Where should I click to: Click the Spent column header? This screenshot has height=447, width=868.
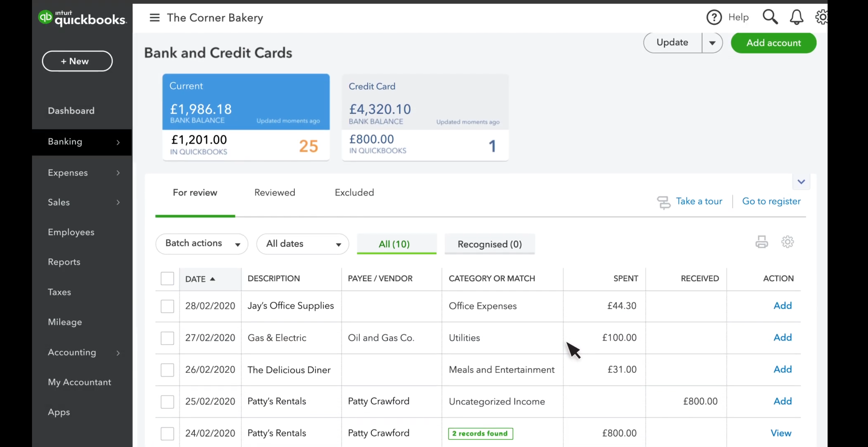[625, 279]
